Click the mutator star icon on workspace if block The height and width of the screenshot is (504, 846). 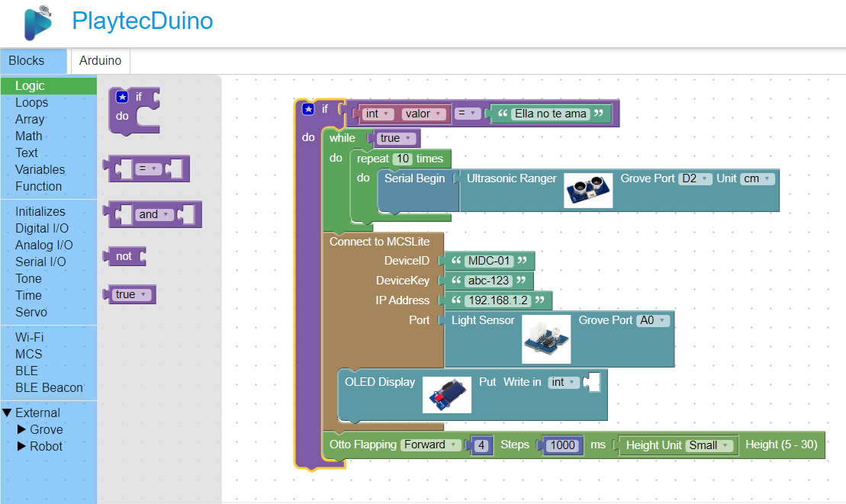308,109
